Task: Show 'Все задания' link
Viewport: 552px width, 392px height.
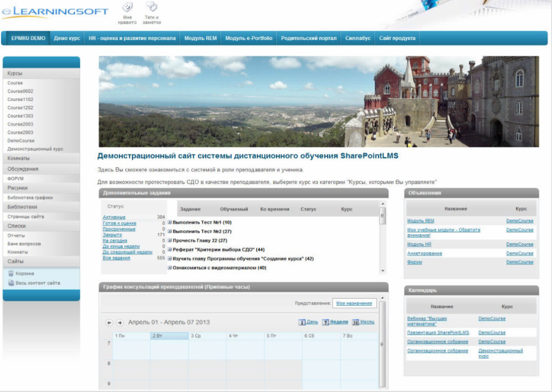Action: point(116,258)
